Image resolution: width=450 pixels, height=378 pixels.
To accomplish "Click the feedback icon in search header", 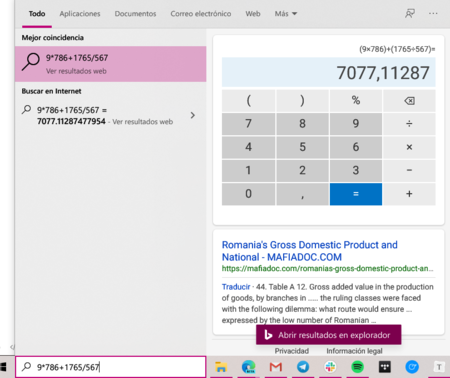I will coord(410,14).
